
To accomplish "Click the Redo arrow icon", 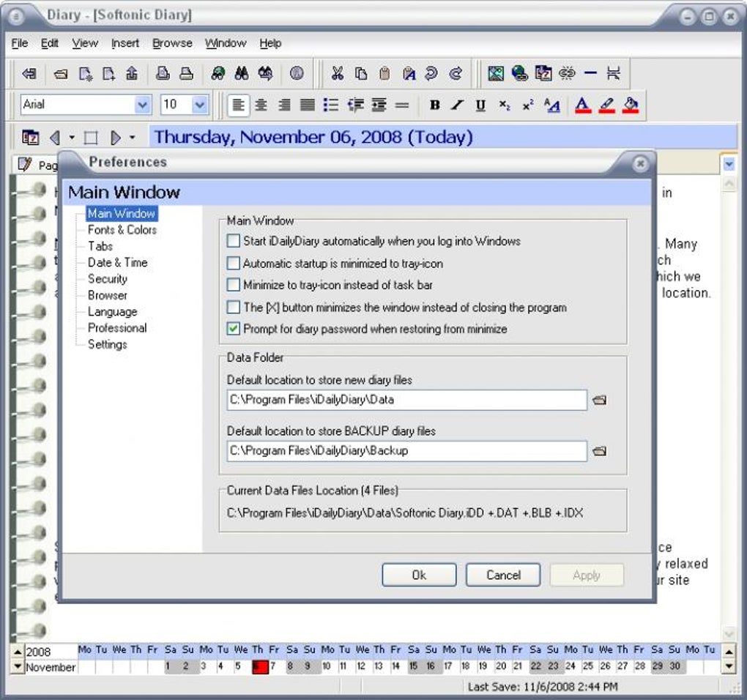I will tap(456, 73).
